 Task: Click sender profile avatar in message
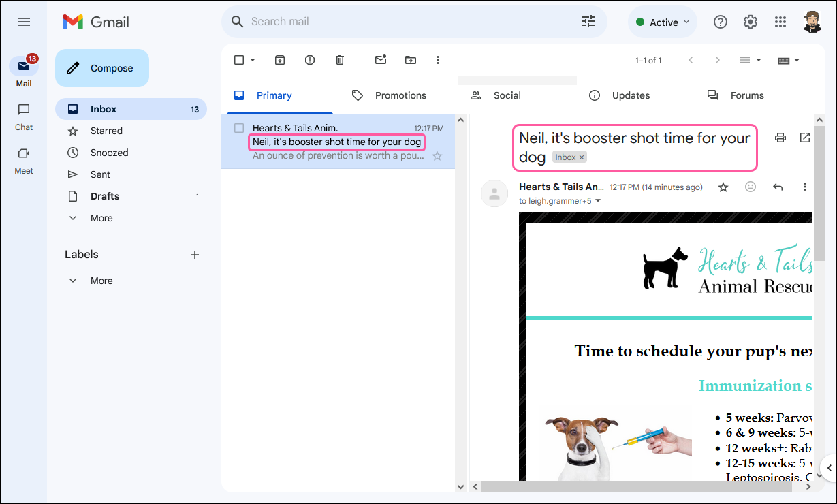(494, 193)
